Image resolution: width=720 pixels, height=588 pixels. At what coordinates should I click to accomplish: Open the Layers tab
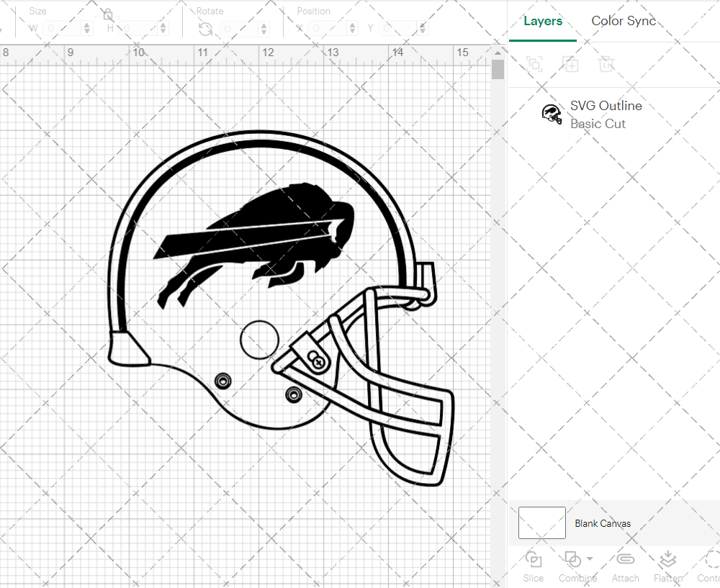tap(543, 21)
